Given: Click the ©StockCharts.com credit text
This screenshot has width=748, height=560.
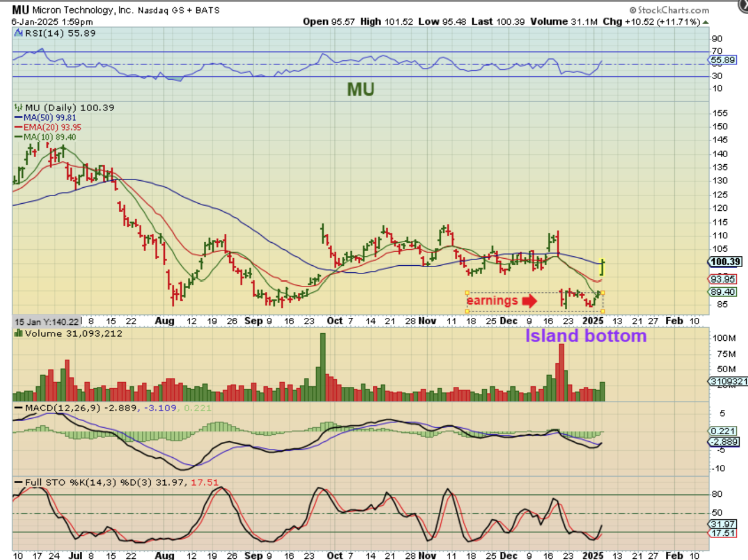Looking at the screenshot, I should tap(669, 10).
